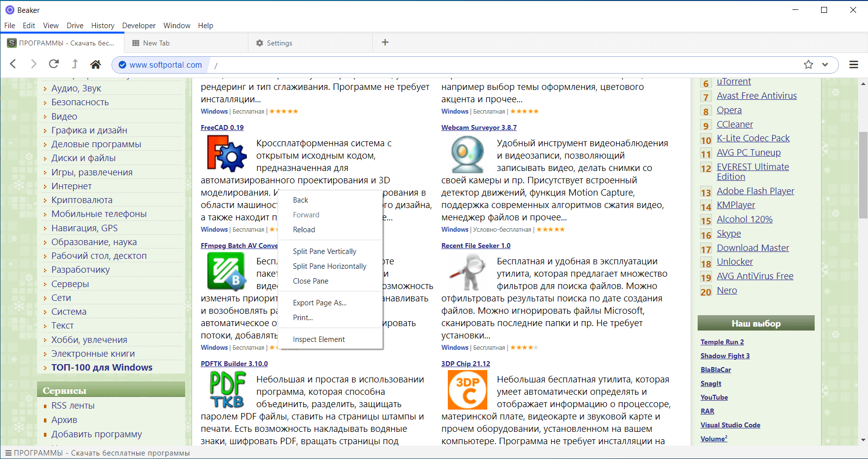This screenshot has height=459, width=868.
Task: Open the ТОП-100 для Windows link
Action: [102, 368]
